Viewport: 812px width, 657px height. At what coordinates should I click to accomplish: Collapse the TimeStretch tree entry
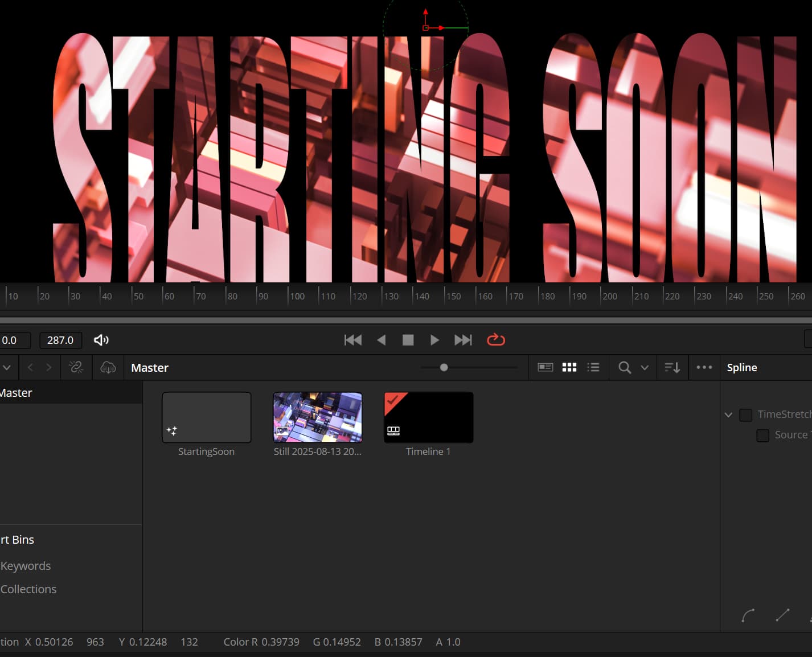[x=728, y=414]
